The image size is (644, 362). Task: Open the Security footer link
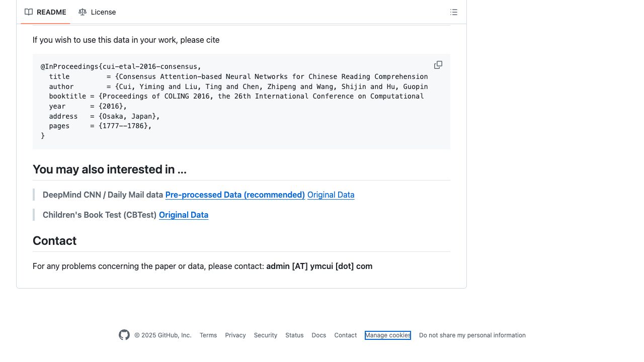pos(266,335)
